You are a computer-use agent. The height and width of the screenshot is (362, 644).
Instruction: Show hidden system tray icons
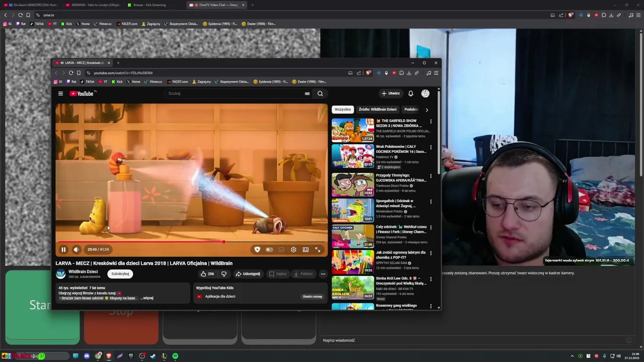coord(572,356)
